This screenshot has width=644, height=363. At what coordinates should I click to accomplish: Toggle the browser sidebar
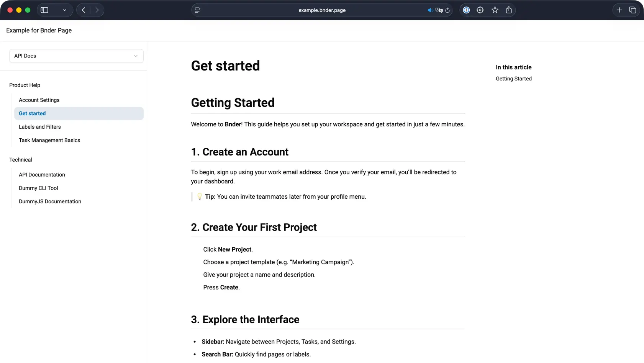coord(44,10)
